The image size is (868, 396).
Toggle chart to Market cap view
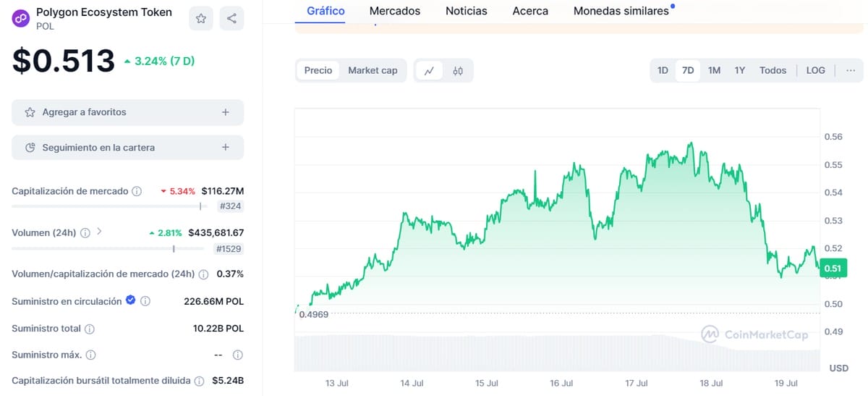tap(373, 70)
